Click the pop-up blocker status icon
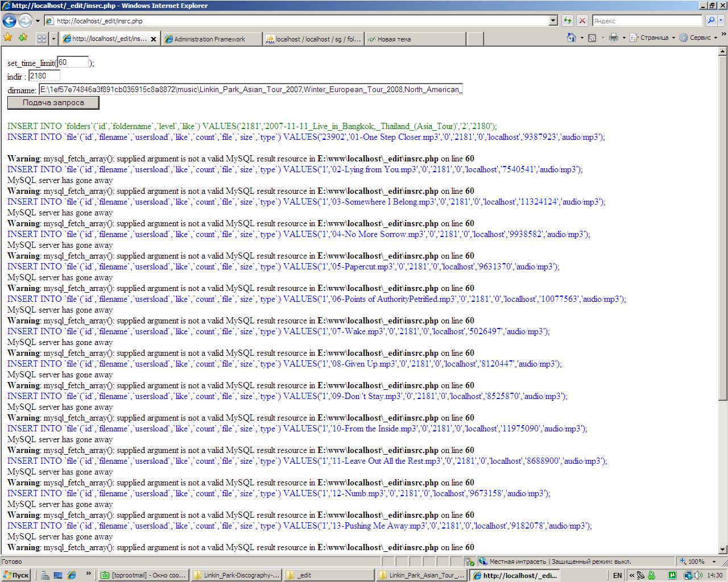Viewport: 728px width, 582px height. [x=470, y=562]
